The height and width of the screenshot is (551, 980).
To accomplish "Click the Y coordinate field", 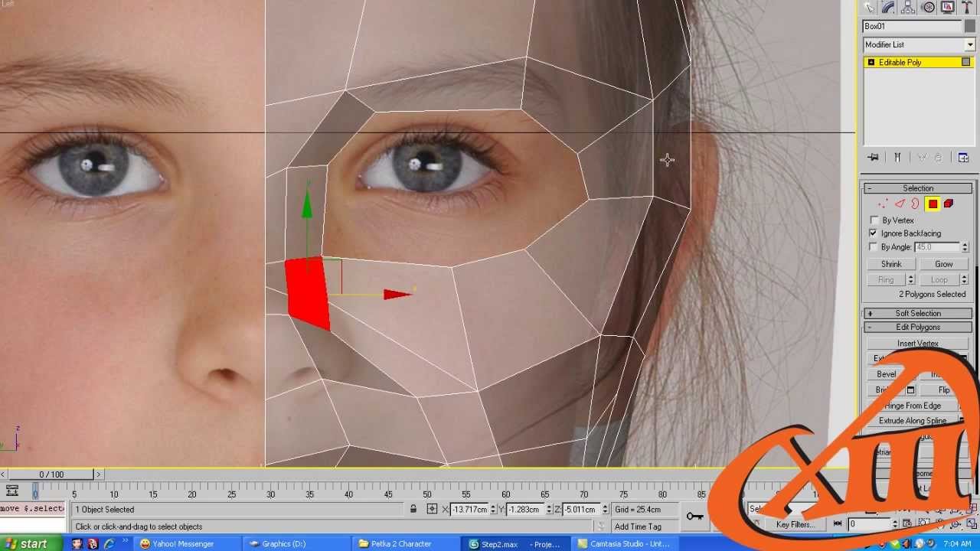I will (x=526, y=510).
